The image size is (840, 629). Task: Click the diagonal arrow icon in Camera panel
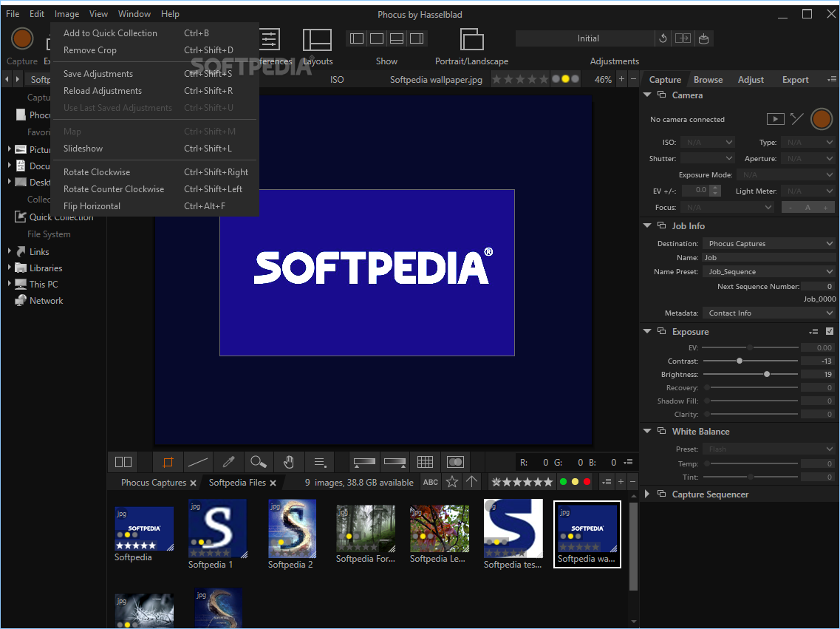pos(796,119)
